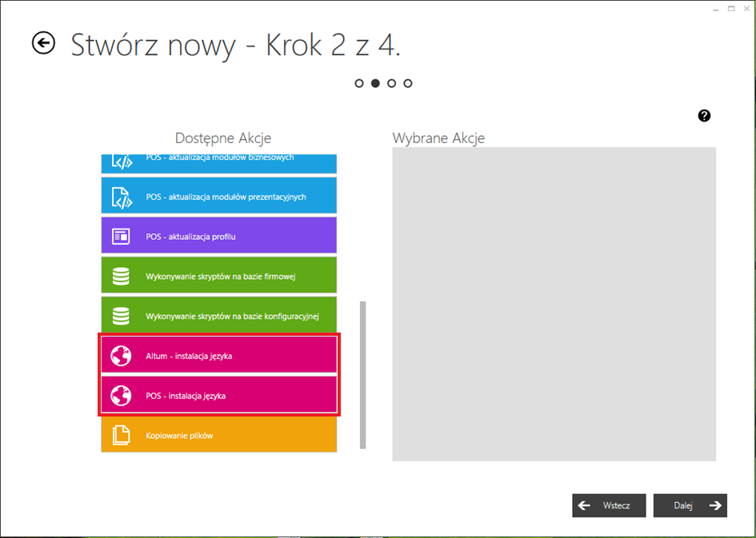Proceed with the Dalej button
Screen dimensions: 756x538
(690, 505)
